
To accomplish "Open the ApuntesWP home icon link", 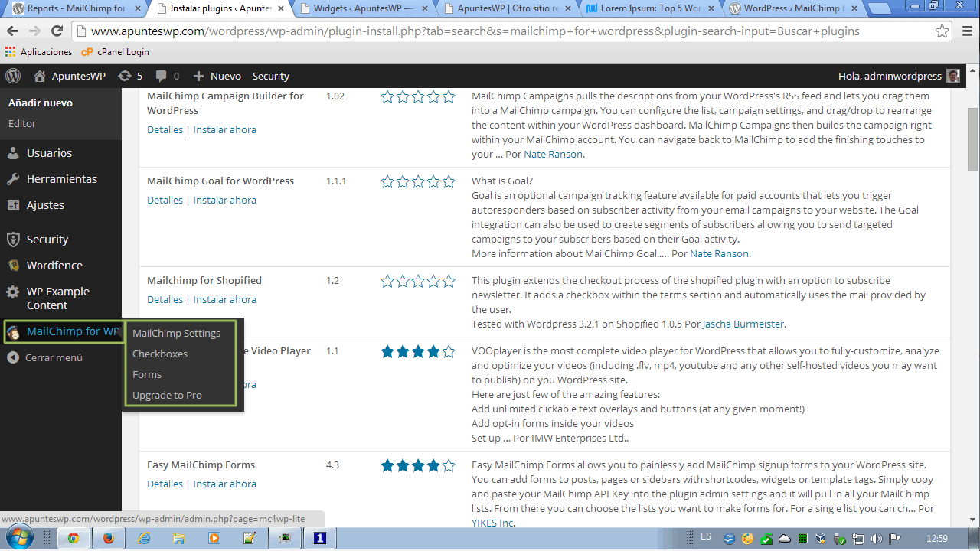I will click(x=40, y=76).
